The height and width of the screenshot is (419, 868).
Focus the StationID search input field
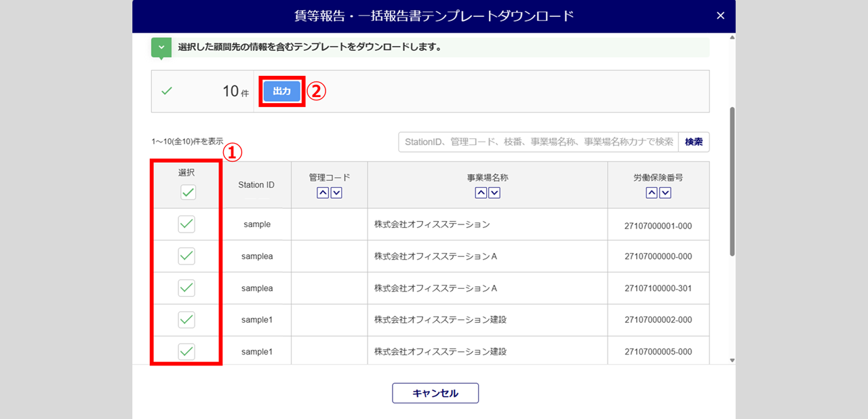coord(538,142)
